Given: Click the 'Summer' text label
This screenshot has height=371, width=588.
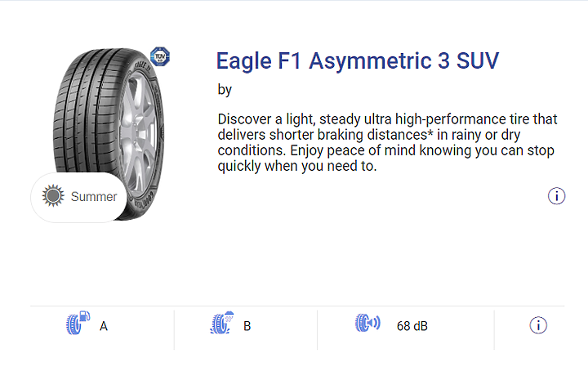Looking at the screenshot, I should [x=94, y=197].
